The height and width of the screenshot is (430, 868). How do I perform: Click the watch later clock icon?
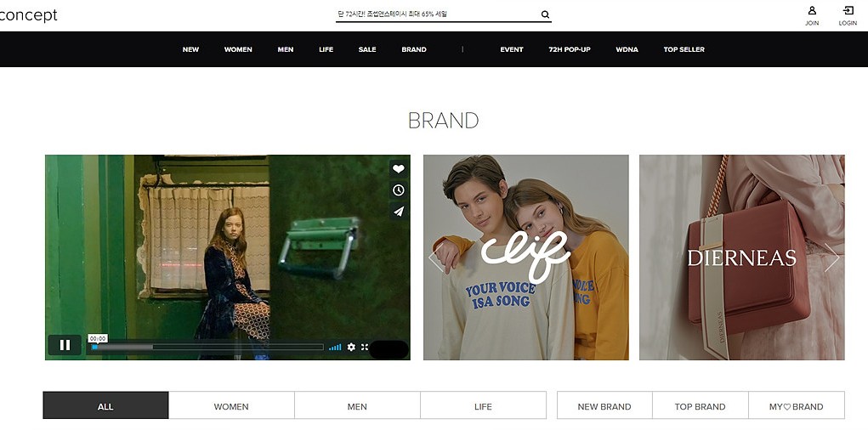tap(398, 190)
